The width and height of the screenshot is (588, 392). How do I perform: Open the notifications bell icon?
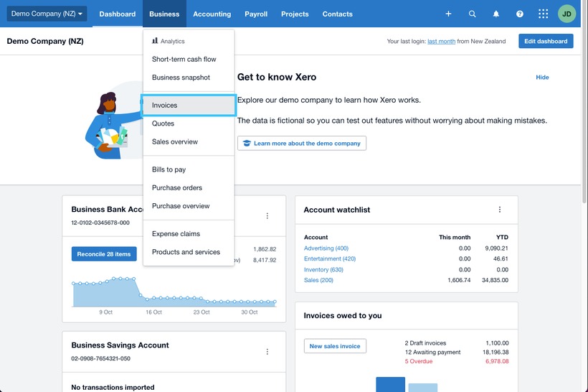(x=495, y=14)
